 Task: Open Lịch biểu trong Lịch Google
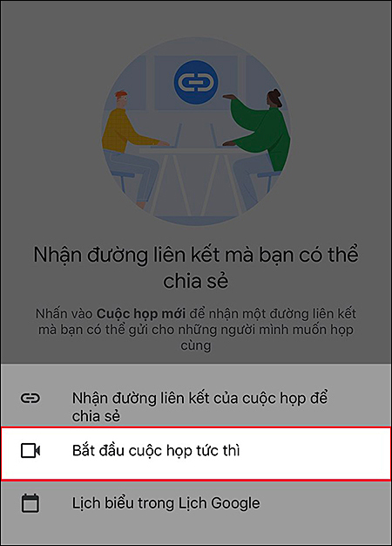click(x=196, y=503)
